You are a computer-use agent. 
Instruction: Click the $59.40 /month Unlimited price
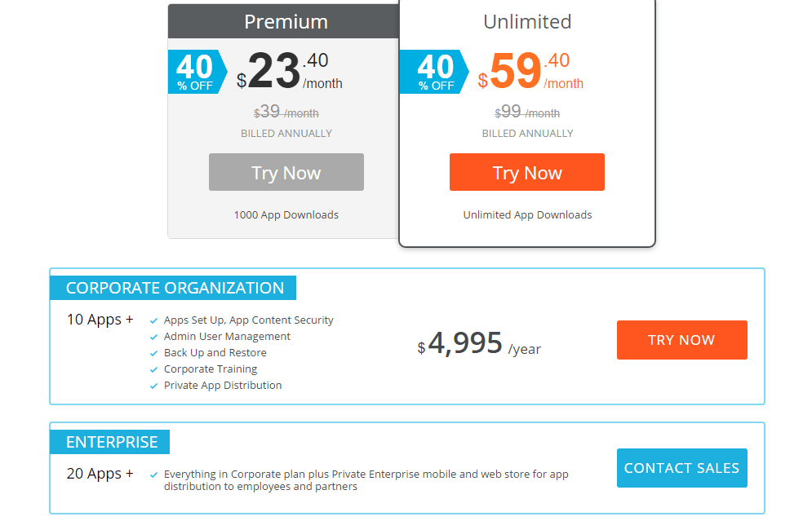tap(530, 71)
